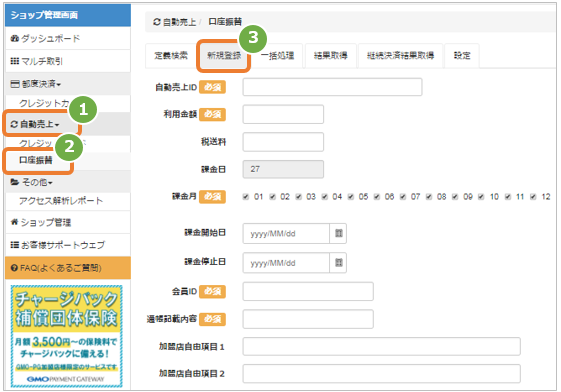Open the FAQ(よくあるご質問) item
Screen dimensions: 561x392
coord(68,268)
